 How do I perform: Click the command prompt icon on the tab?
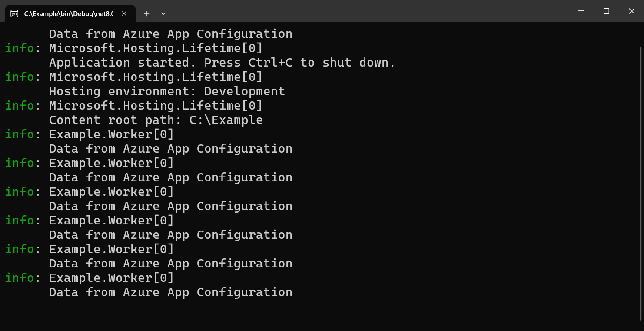pyautogui.click(x=13, y=13)
